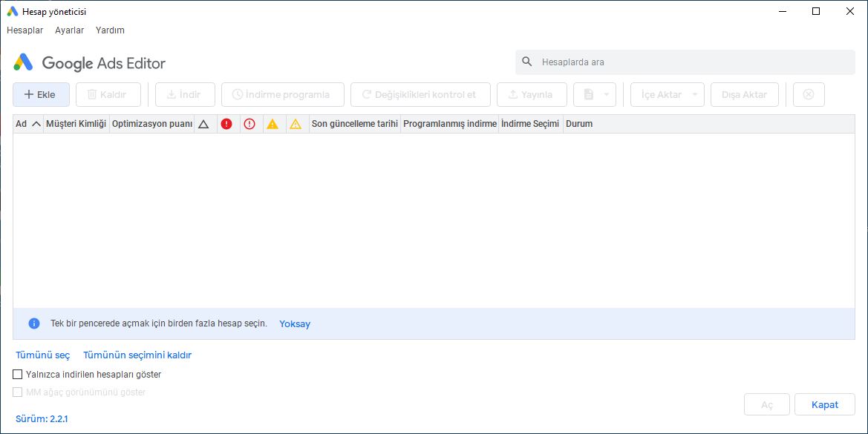Click Tümünün seçimini kaldır link
The image size is (868, 434).
[x=137, y=355]
